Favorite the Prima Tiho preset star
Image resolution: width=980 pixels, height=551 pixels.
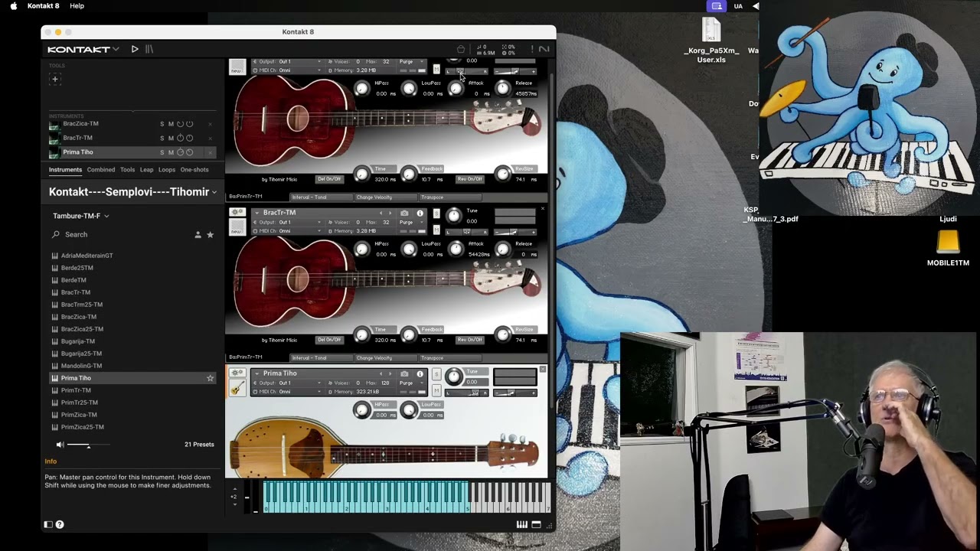[x=210, y=378]
